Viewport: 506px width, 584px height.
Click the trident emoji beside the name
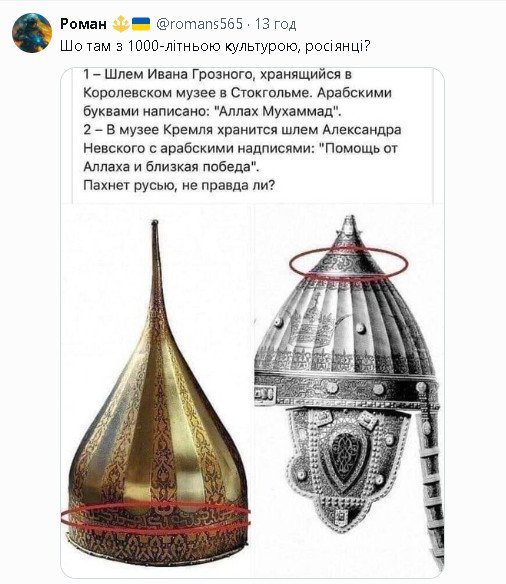click(x=121, y=24)
